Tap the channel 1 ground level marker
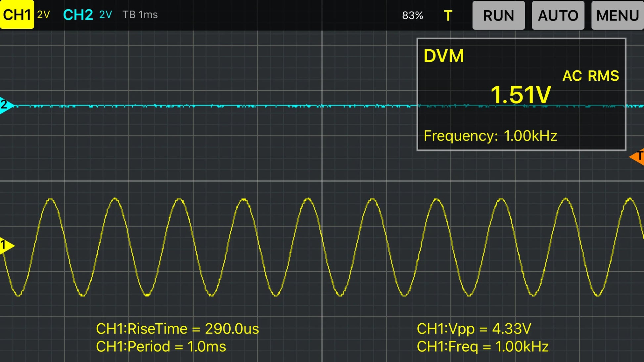Viewport: 644px width, 362px height. [x=6, y=245]
